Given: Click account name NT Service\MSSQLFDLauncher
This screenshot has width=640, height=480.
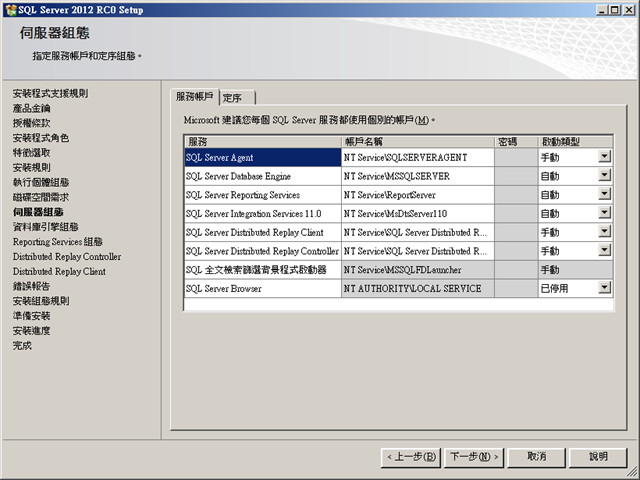Looking at the screenshot, I should pyautogui.click(x=418, y=270).
